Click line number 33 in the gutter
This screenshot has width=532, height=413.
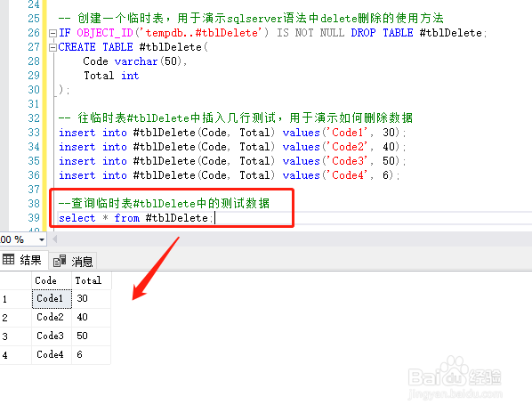pyautogui.click(x=34, y=133)
